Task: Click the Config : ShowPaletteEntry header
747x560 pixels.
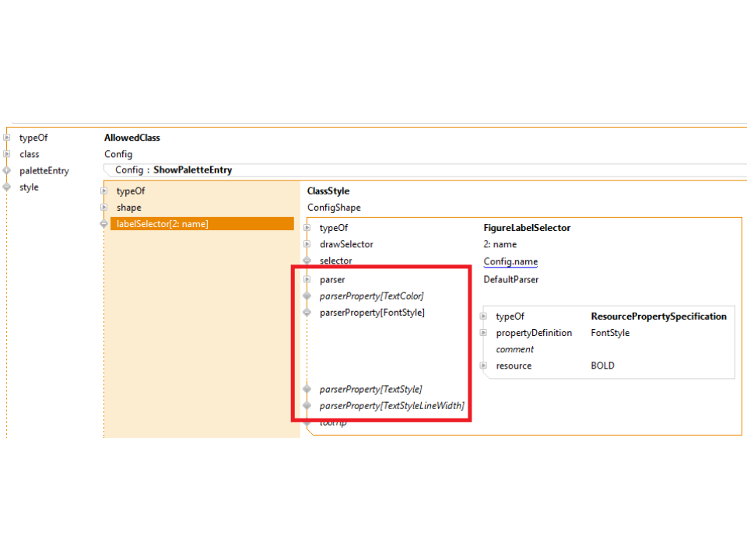Action: [x=174, y=170]
